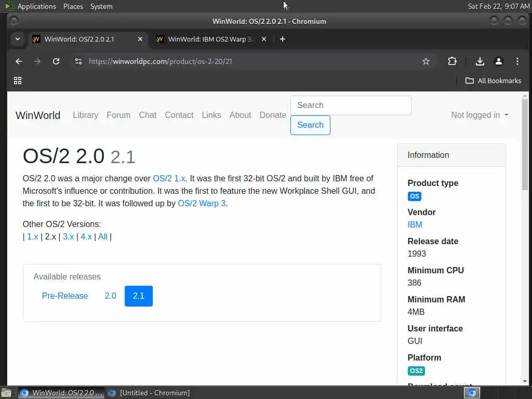Follow the OS/2 1.x link in description
532x399 pixels.
tap(169, 179)
